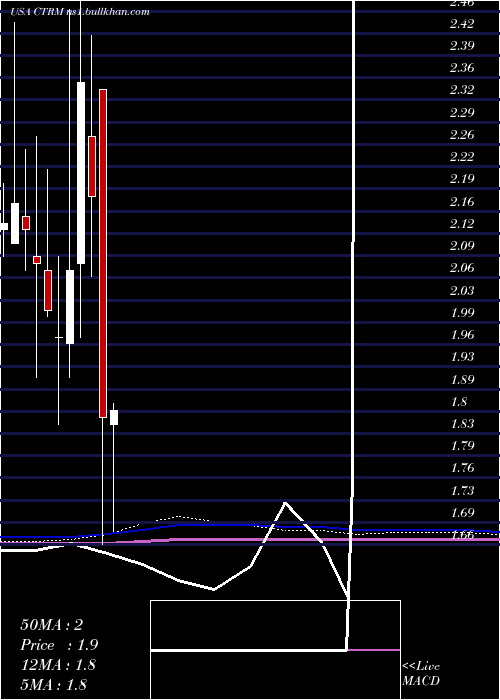Image resolution: width=500 pixels, height=700 pixels.
Task: Click the 2.29 price axis label
Action: click(461, 112)
